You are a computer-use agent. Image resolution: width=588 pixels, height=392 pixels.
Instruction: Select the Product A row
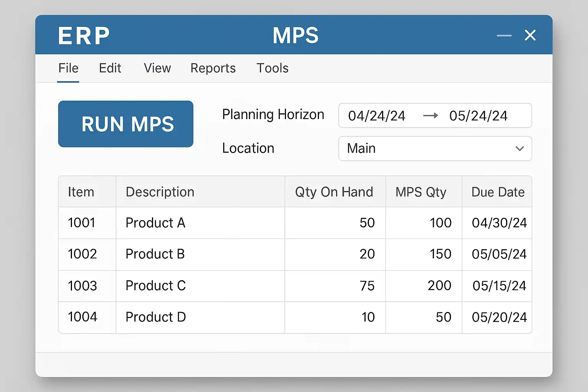155,223
